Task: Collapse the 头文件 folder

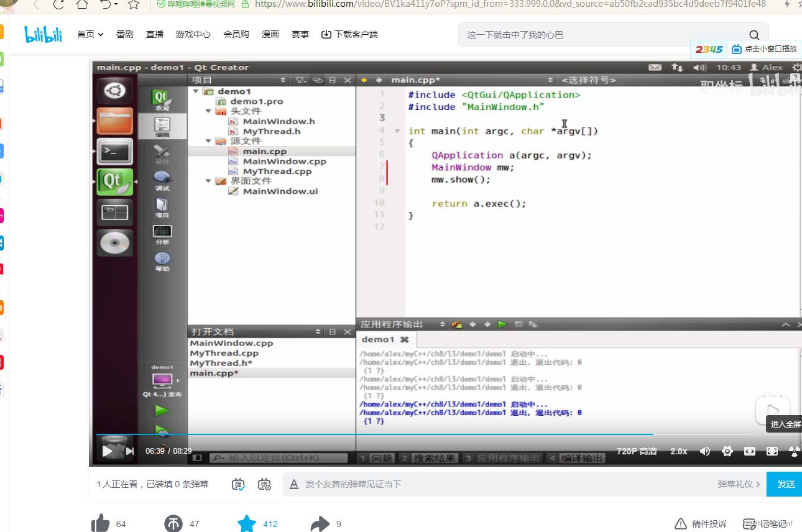Action: (208, 111)
